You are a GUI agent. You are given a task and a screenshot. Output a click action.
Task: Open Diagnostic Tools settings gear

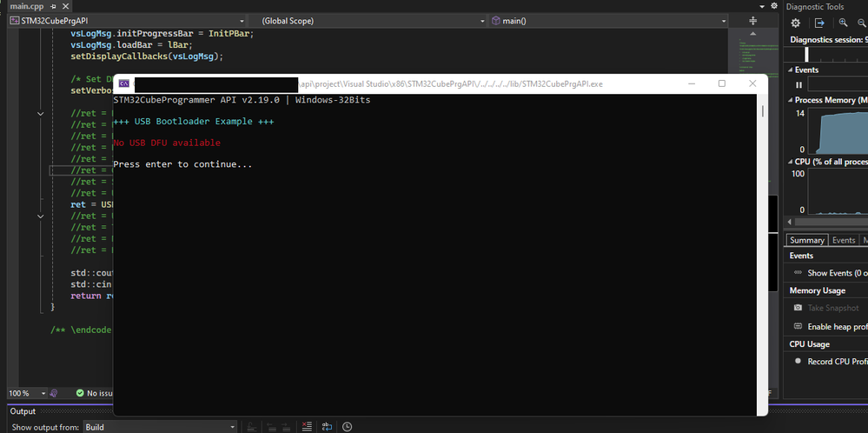tap(796, 23)
